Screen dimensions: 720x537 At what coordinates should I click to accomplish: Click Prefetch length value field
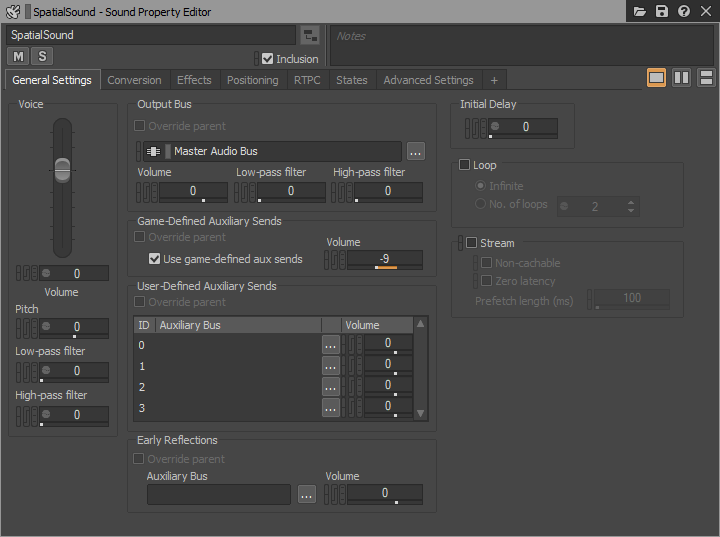631,299
